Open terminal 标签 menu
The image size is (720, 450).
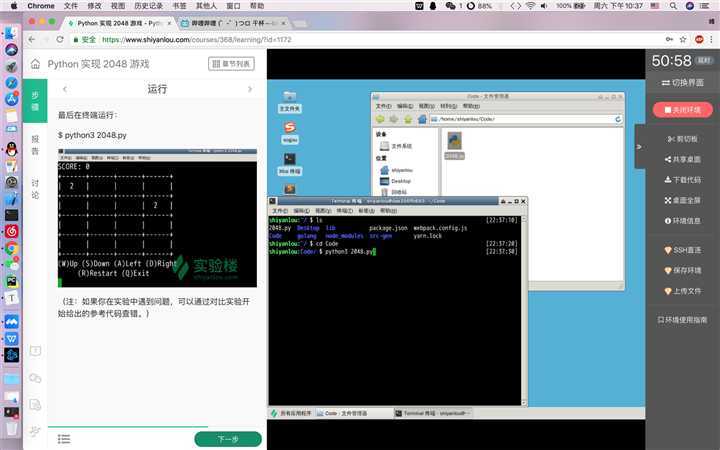tap(366, 211)
